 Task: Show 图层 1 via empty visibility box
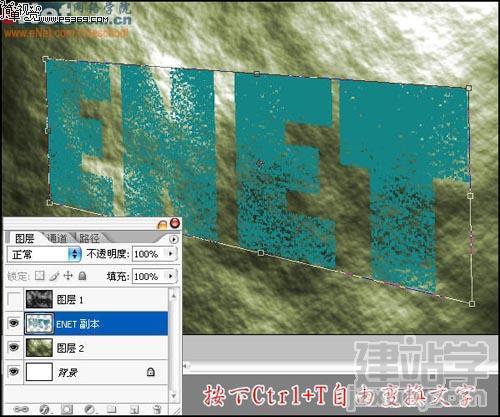13,299
